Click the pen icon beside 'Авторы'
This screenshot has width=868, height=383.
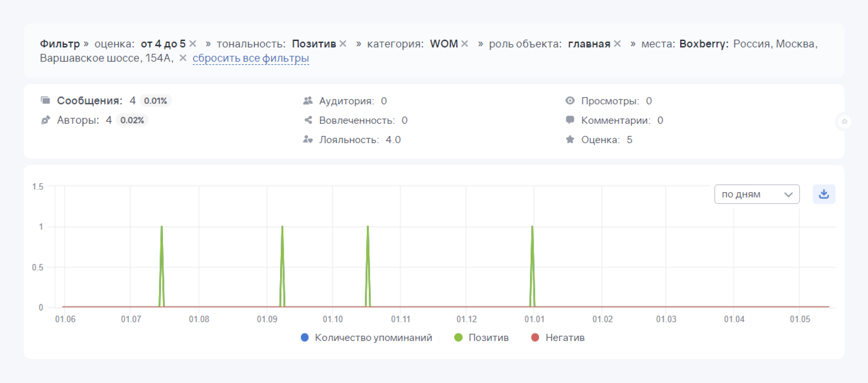[45, 120]
